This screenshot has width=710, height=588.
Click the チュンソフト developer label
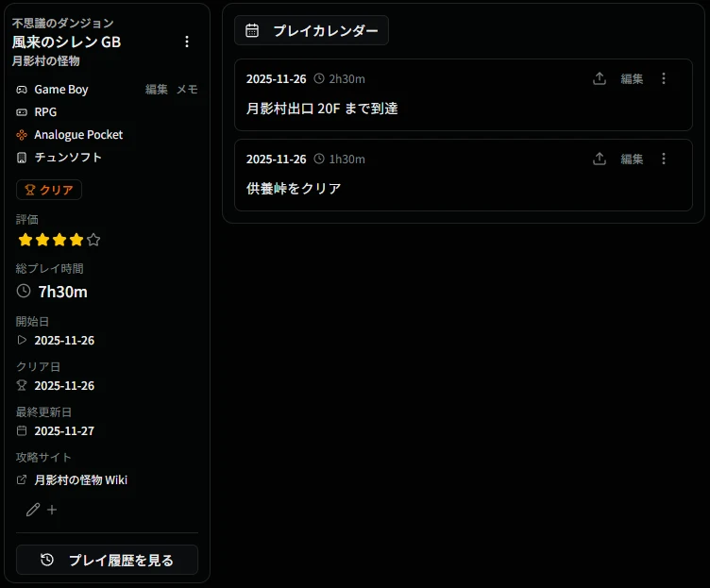pyautogui.click(x=68, y=158)
